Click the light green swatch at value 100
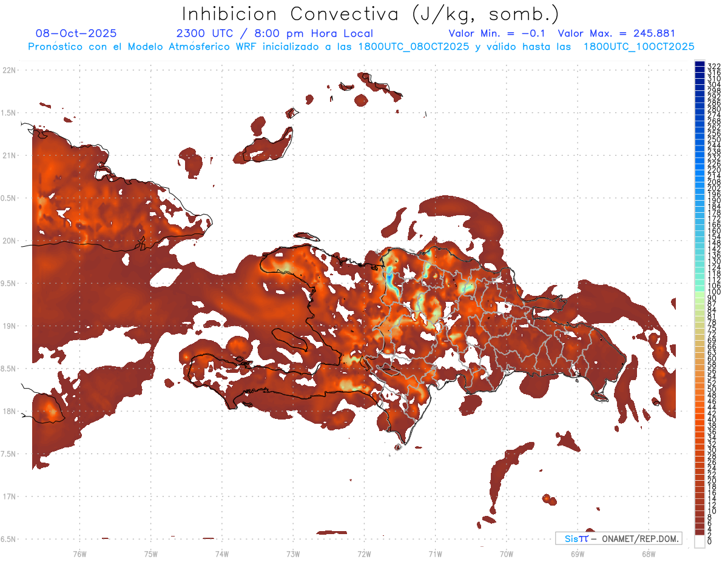 point(700,293)
